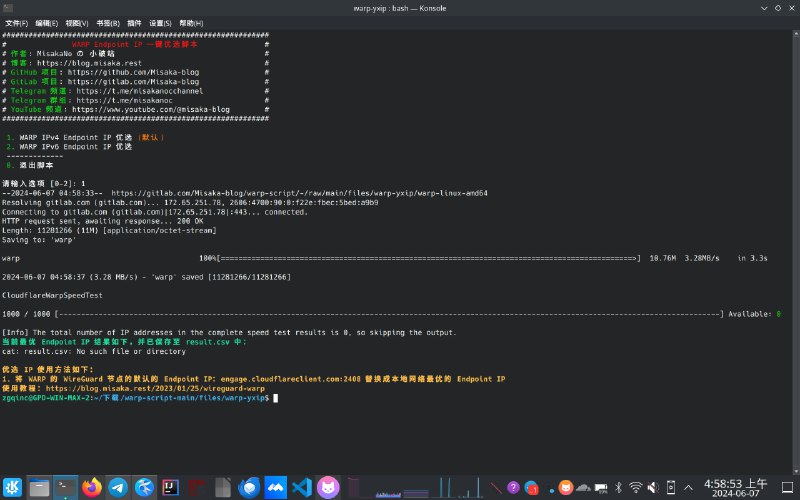Launch Firefox from the taskbar
800x500 pixels.
(x=92, y=487)
